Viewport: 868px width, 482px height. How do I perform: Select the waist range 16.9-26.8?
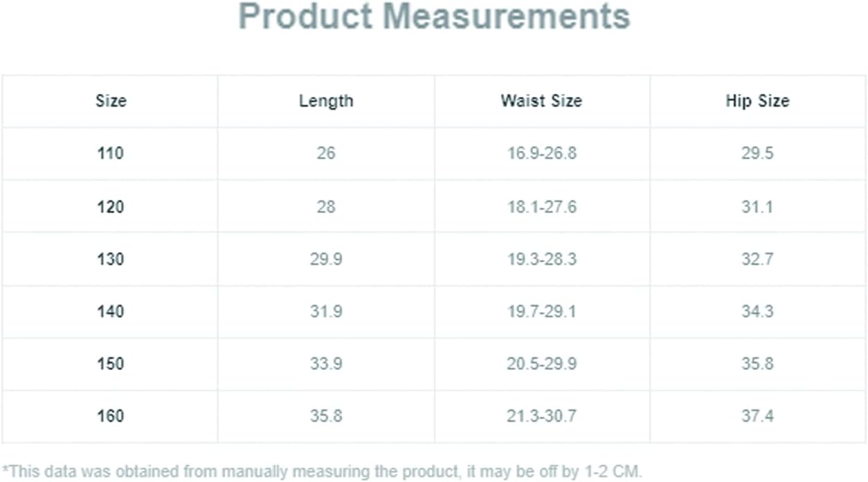click(541, 154)
